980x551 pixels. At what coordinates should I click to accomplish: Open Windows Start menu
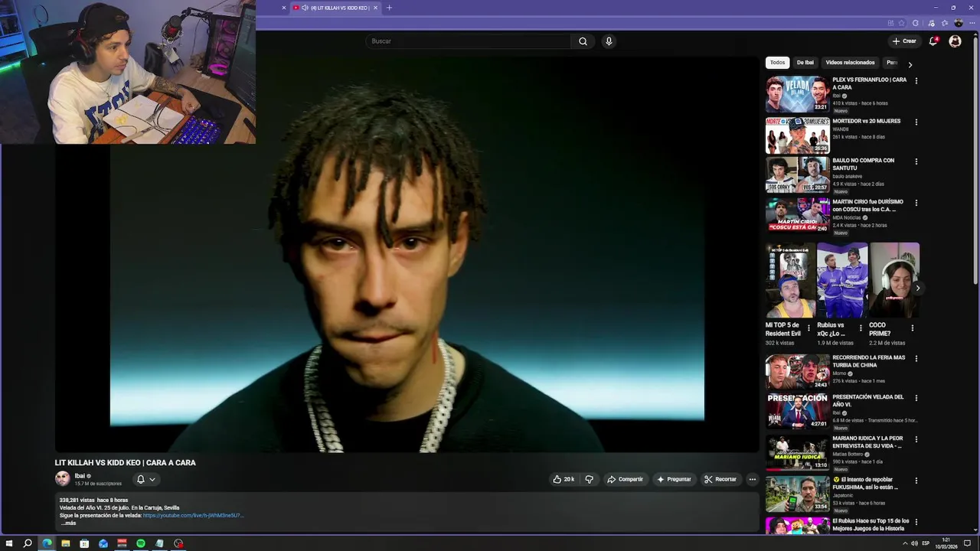coord(9,543)
